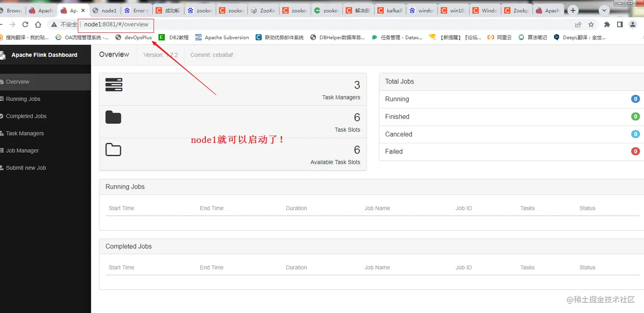Screen dimensions: 644x313
Task: Click Job ID column in Running Jobs table
Action: [x=463, y=208]
